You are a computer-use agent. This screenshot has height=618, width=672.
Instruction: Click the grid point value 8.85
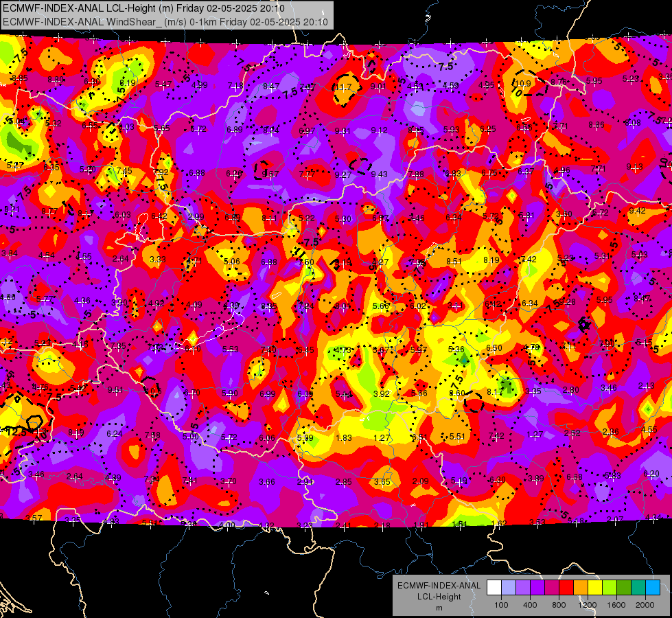pyautogui.click(x=20, y=78)
